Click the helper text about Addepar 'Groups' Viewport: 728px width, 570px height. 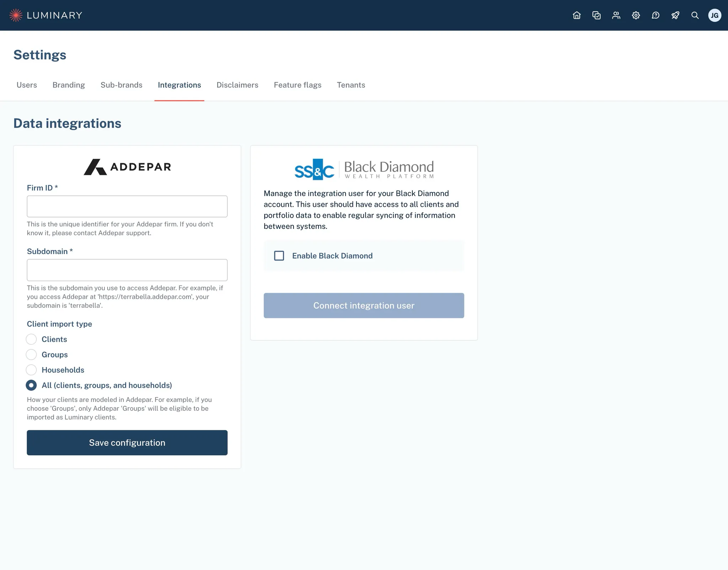pyautogui.click(x=119, y=409)
